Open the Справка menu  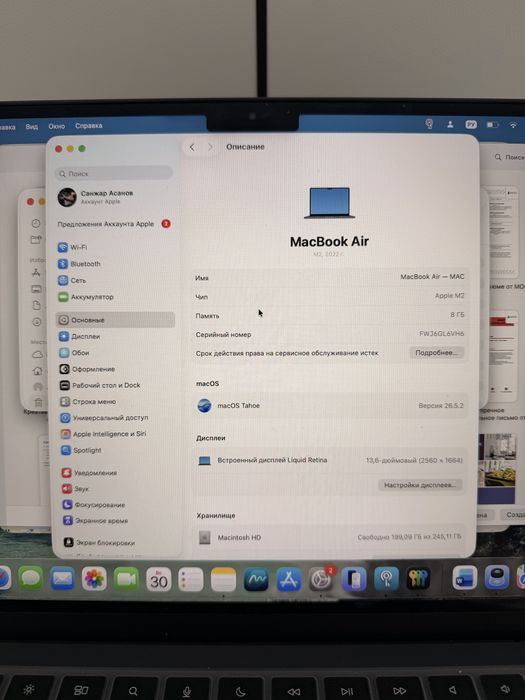click(x=88, y=126)
